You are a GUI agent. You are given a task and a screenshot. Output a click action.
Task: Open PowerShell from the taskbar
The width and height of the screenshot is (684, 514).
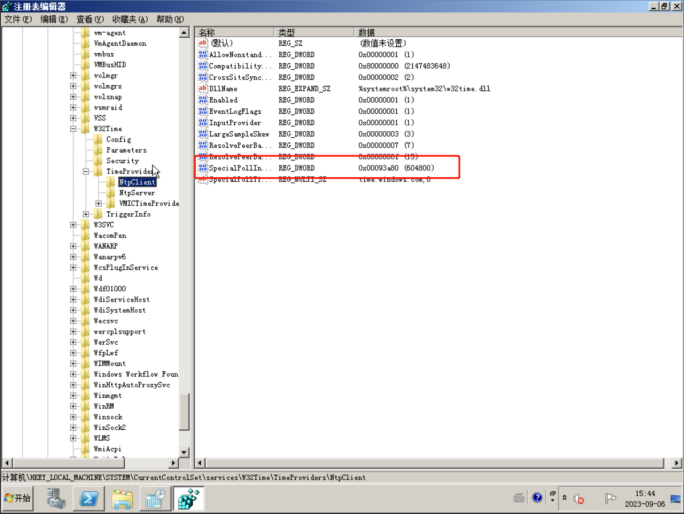[x=89, y=497]
